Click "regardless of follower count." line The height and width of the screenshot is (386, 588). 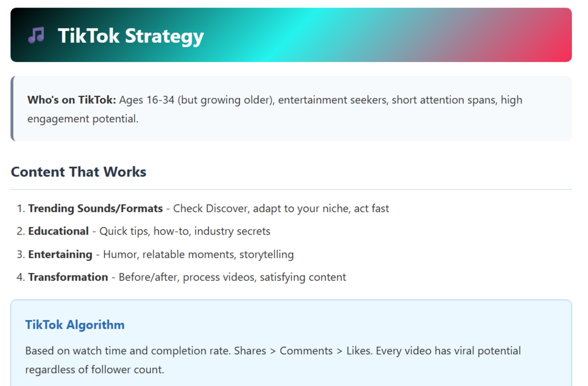(95, 370)
